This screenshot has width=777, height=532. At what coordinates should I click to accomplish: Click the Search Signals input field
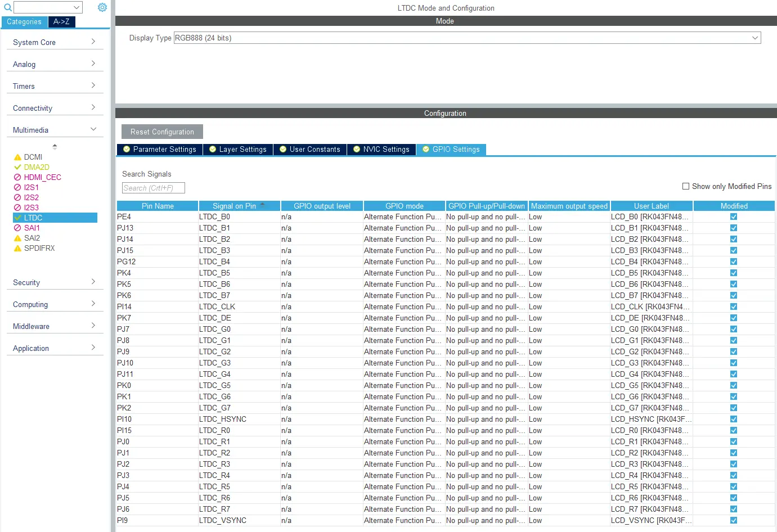coord(153,188)
